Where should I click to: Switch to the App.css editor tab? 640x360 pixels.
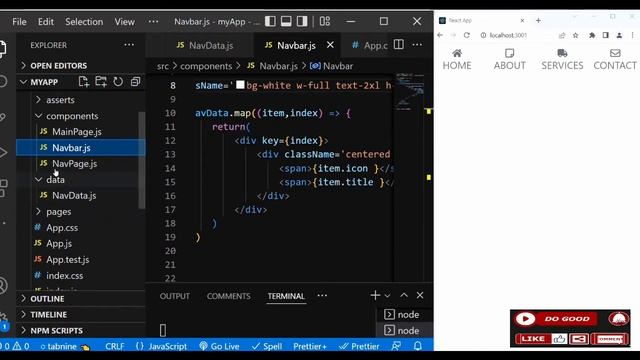(369, 45)
